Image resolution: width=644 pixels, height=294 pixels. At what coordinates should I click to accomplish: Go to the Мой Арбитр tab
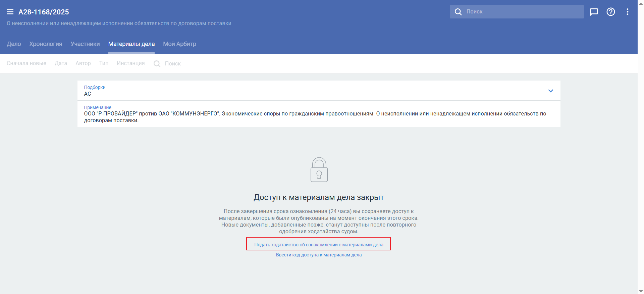(179, 44)
